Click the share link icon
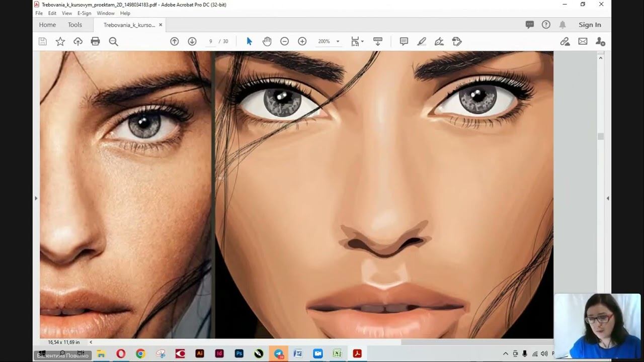The image size is (644, 362). click(x=565, y=41)
